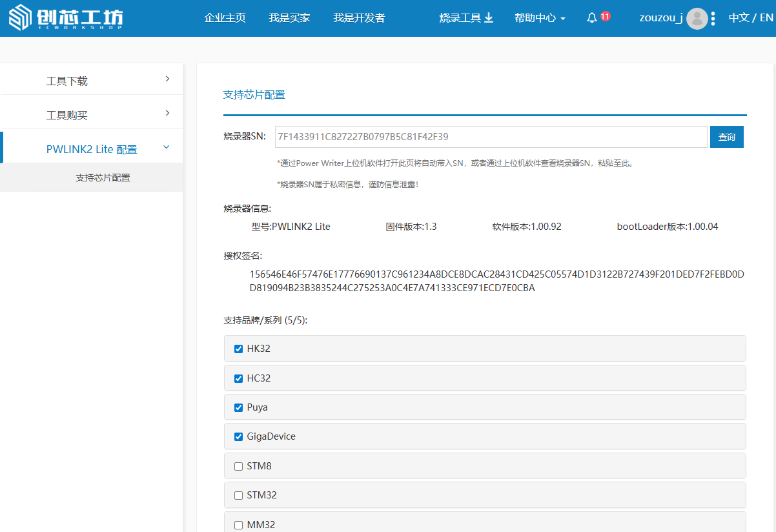Open the 我是开发者 navigation item
776x532 pixels.
tap(359, 18)
